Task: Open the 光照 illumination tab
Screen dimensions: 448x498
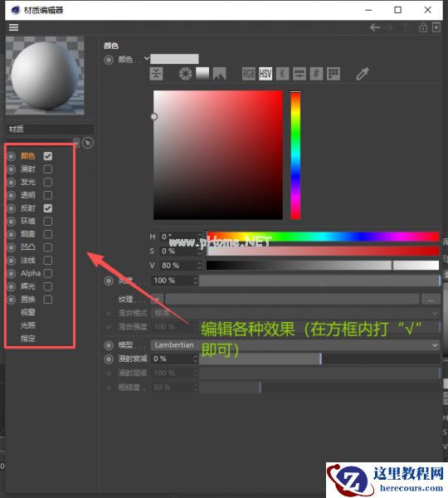Action: [x=28, y=325]
